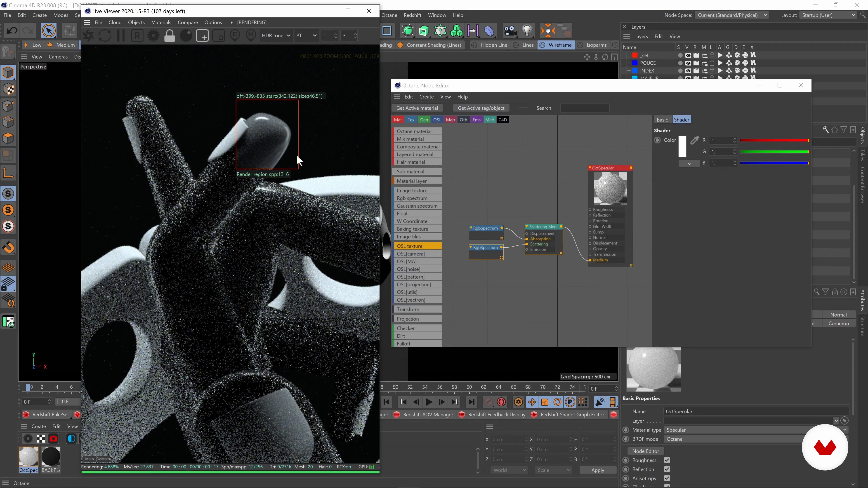Viewport: 868px width, 488px height.
Task: Open Live Viewer Compare menu
Action: (x=188, y=23)
